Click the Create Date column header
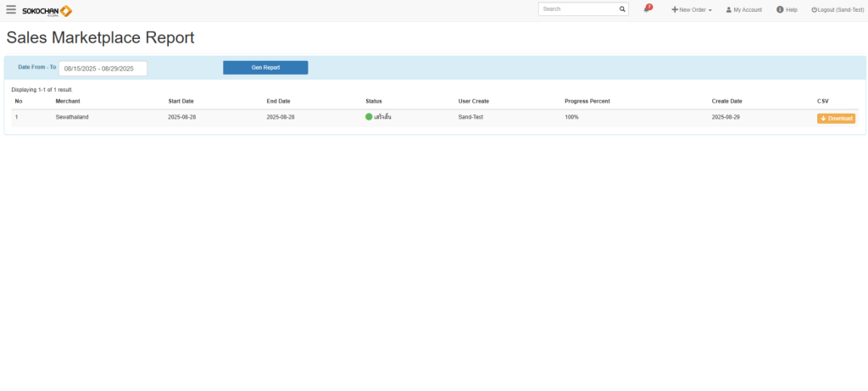 tap(726, 101)
